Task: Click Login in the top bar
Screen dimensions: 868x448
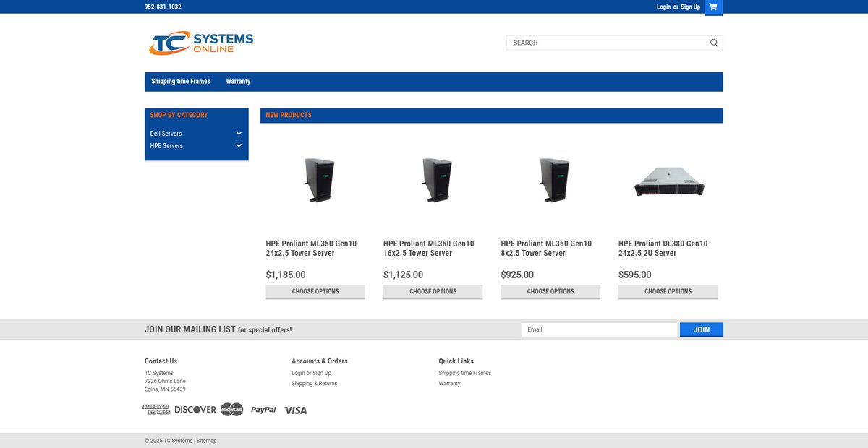Action: coord(664,7)
